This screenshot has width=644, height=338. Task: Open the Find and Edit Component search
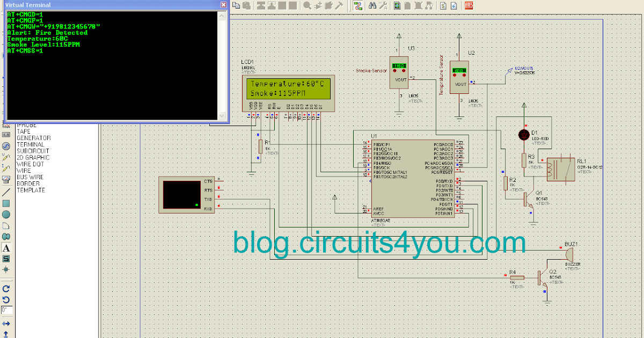(373, 5)
